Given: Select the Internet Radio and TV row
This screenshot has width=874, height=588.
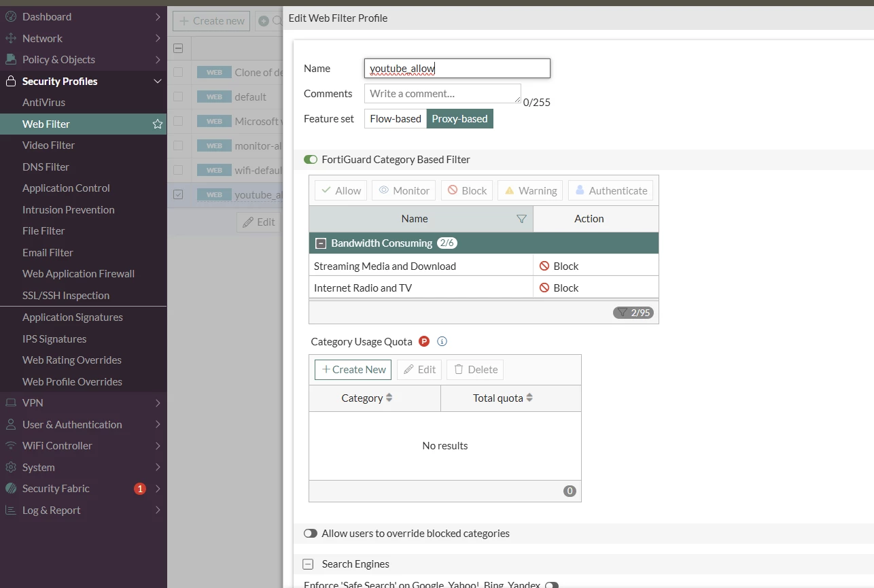Looking at the screenshot, I should pos(484,288).
